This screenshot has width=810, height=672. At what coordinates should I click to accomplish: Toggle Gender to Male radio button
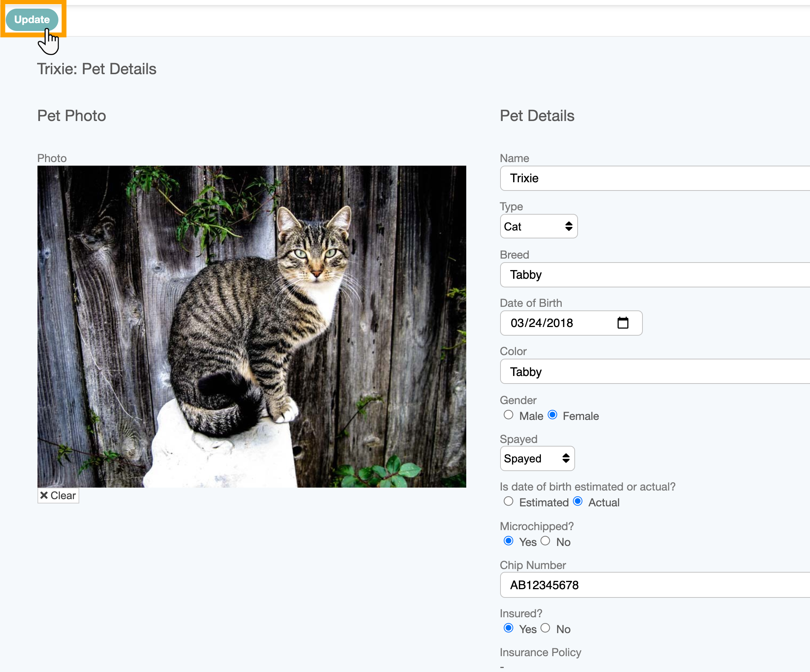pos(508,415)
